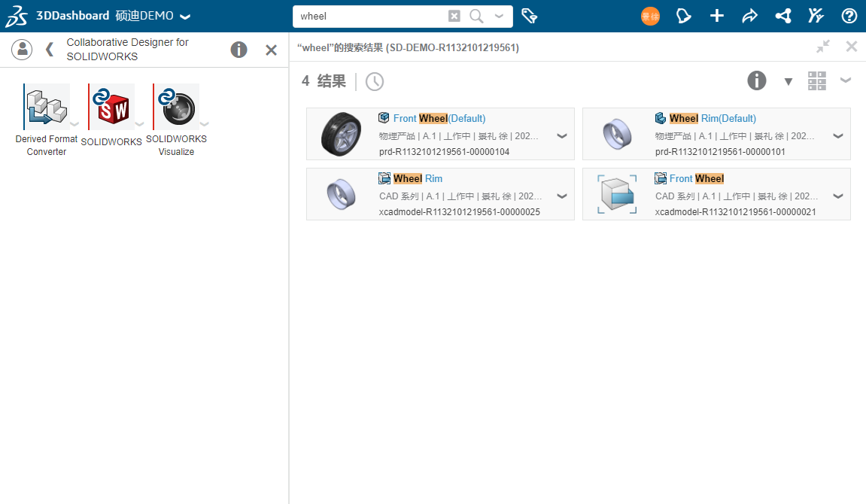
Task: Switch the results tile view layout
Action: coord(817,80)
